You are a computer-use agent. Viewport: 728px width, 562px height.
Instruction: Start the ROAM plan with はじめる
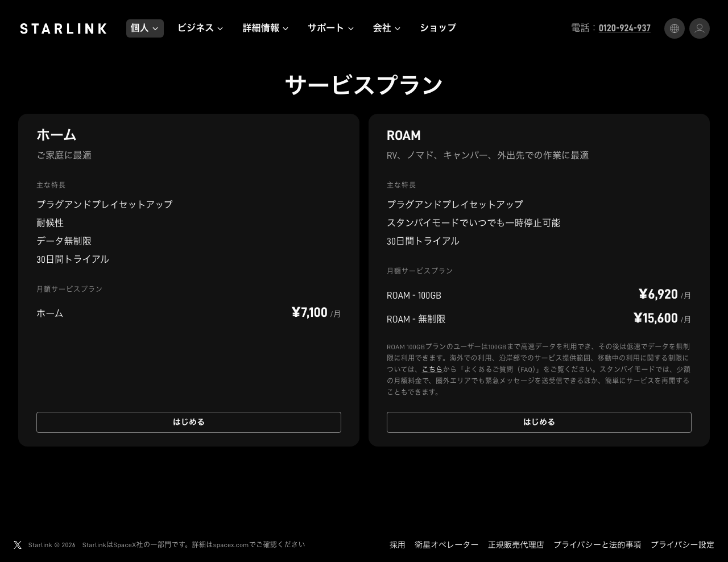[x=539, y=422]
